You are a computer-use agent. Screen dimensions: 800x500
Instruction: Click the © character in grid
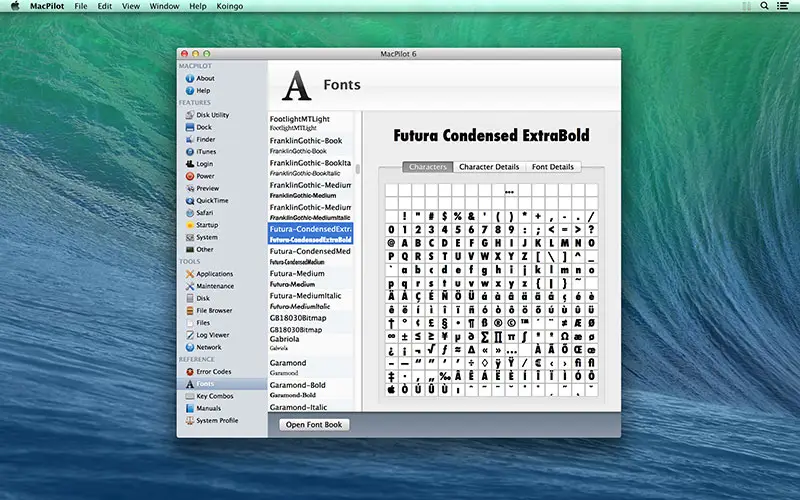[x=511, y=323]
